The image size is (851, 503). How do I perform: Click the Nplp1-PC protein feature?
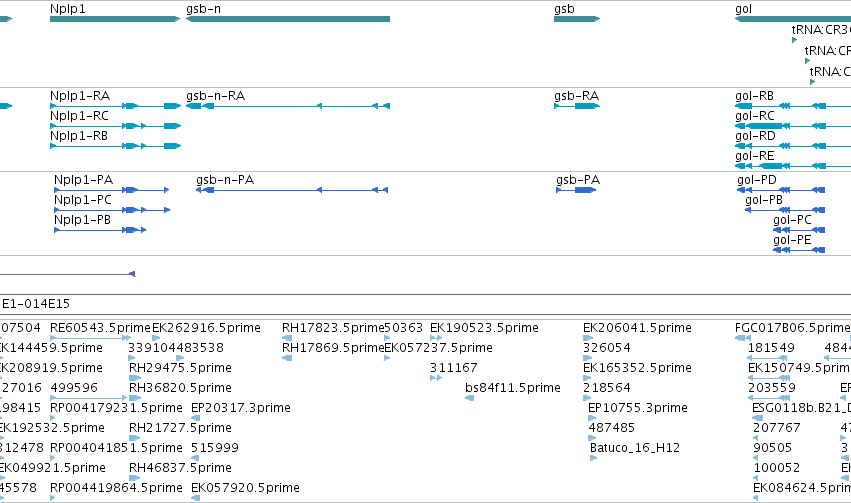point(112,210)
